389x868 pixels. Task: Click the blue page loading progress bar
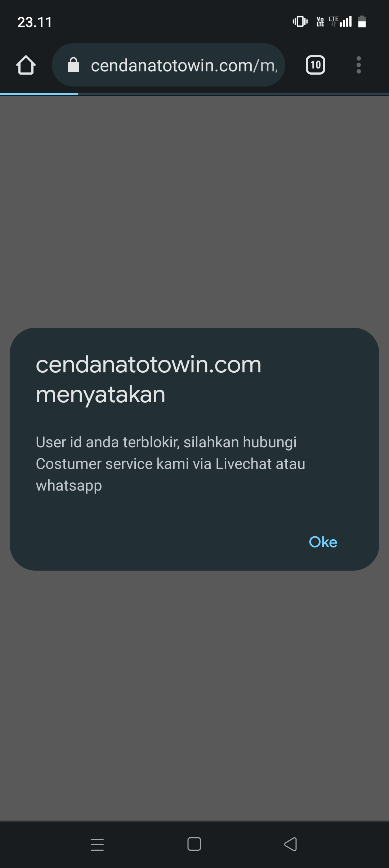tap(39, 94)
